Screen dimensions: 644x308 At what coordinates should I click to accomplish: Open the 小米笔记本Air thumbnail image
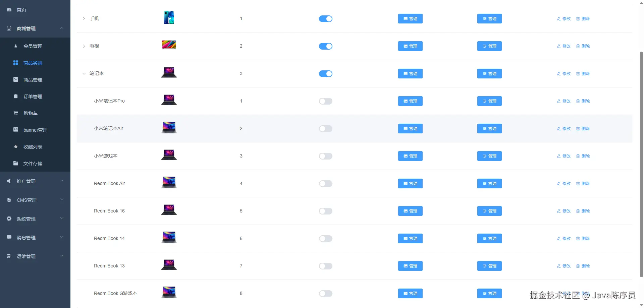(x=169, y=128)
